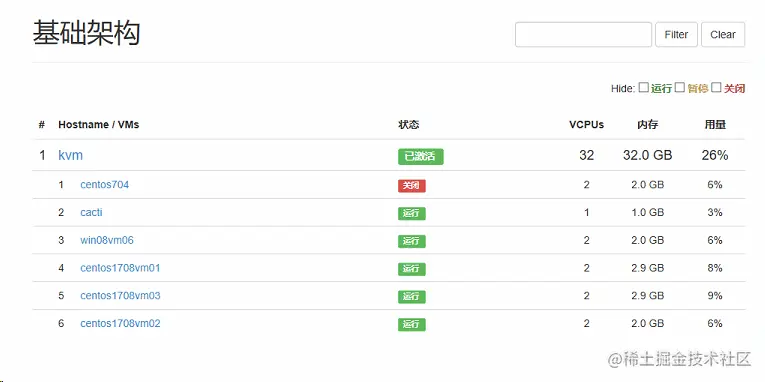The width and height of the screenshot is (765, 382).
Task: Click the red 关闭 badge for centos704
Action: pyautogui.click(x=412, y=186)
